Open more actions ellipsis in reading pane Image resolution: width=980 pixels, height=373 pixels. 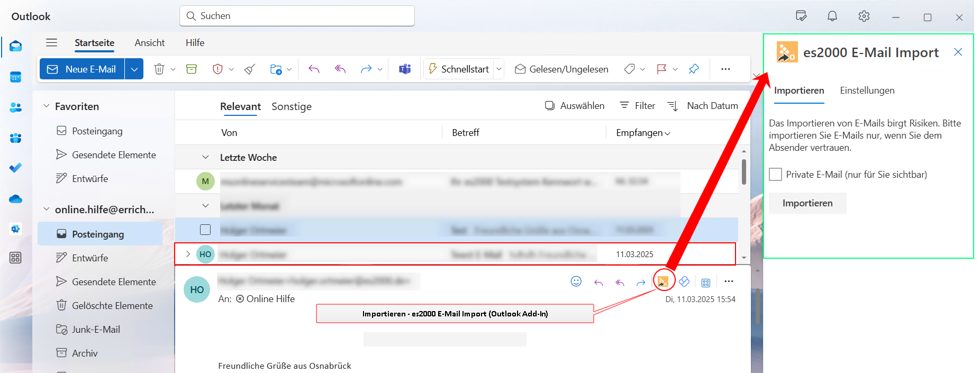729,281
